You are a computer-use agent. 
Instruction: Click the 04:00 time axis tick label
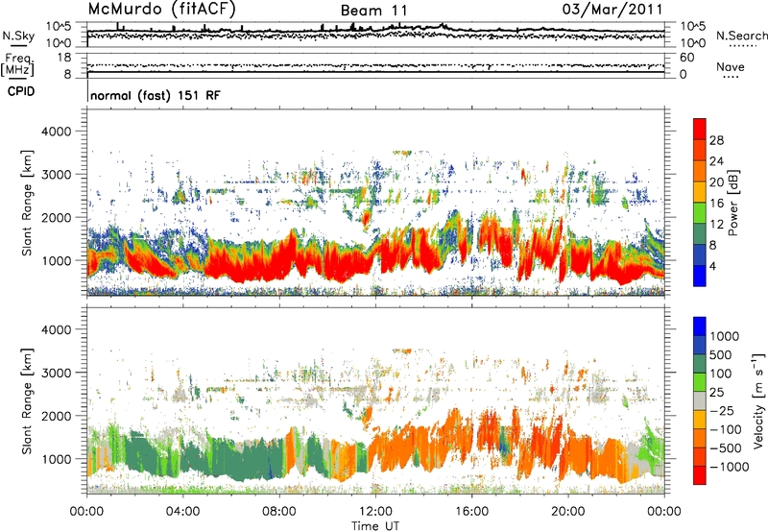click(x=183, y=512)
